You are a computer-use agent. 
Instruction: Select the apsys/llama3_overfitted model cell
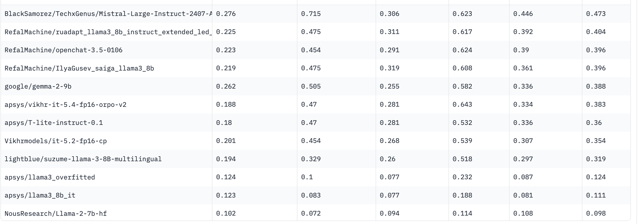click(x=50, y=177)
